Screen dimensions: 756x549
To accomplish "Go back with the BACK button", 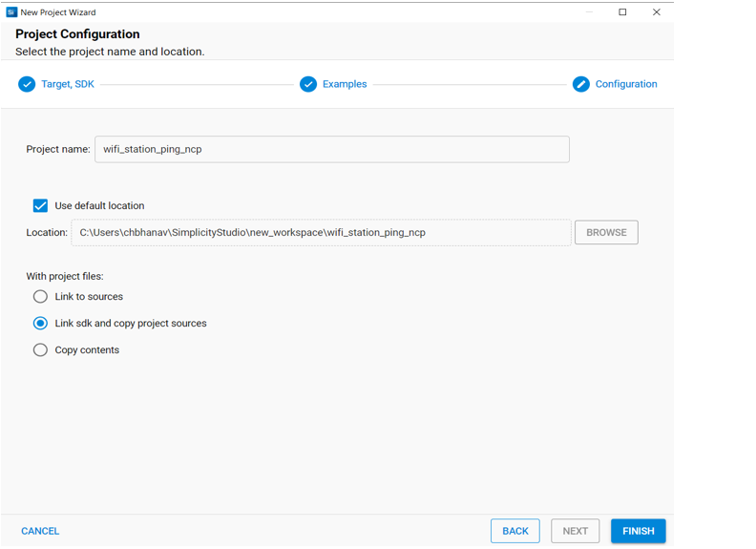I will 514,531.
